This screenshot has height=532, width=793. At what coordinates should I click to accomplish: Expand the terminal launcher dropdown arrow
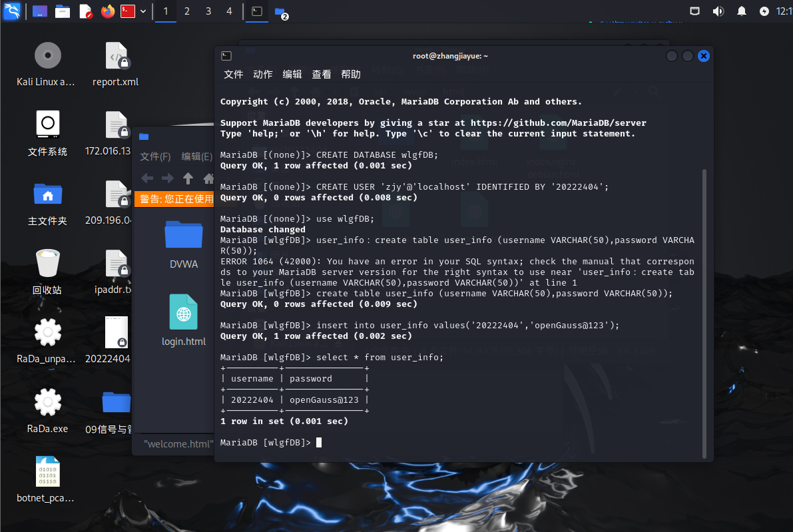click(x=143, y=11)
